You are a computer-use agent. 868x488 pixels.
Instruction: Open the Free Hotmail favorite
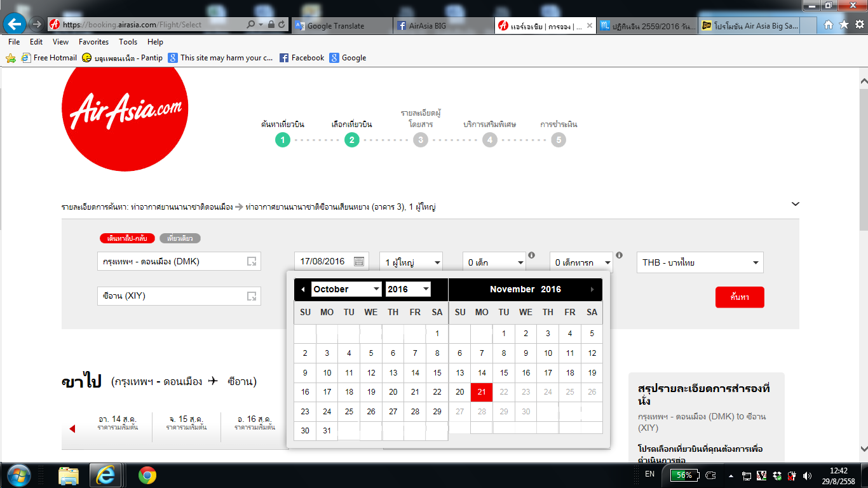coord(49,58)
